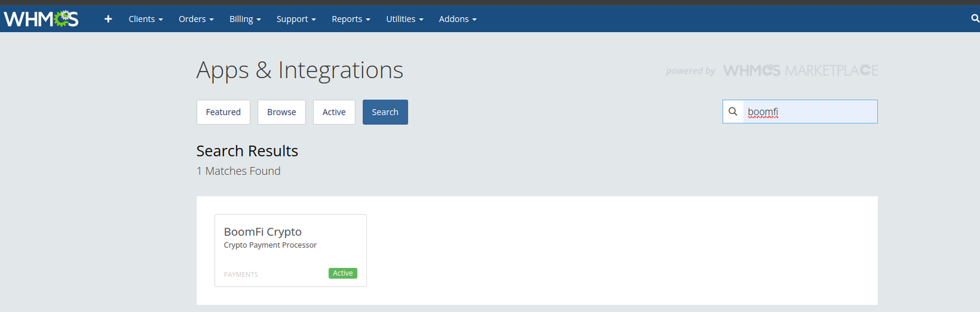Click the search icon in the top bar
This screenshot has height=312, width=980.
tap(975, 18)
